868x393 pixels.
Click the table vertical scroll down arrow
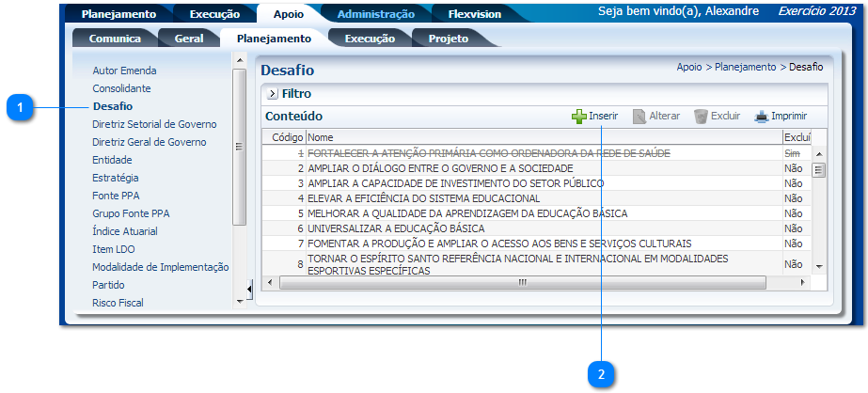pos(819,266)
